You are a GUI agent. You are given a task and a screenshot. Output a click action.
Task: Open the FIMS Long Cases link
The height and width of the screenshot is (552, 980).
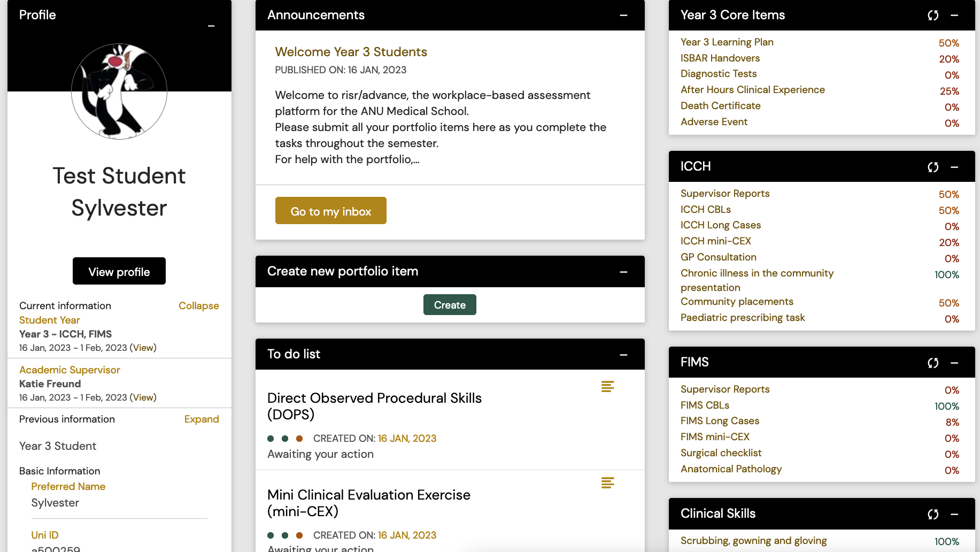click(x=720, y=421)
